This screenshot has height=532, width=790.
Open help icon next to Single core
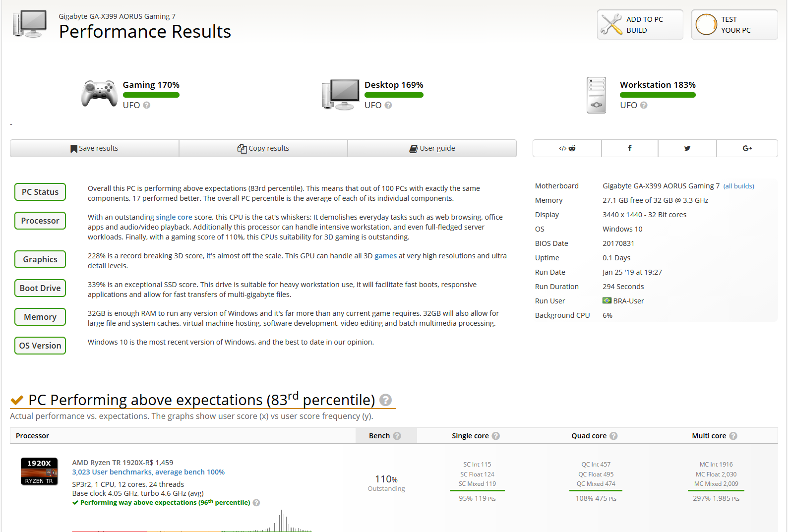click(496, 436)
